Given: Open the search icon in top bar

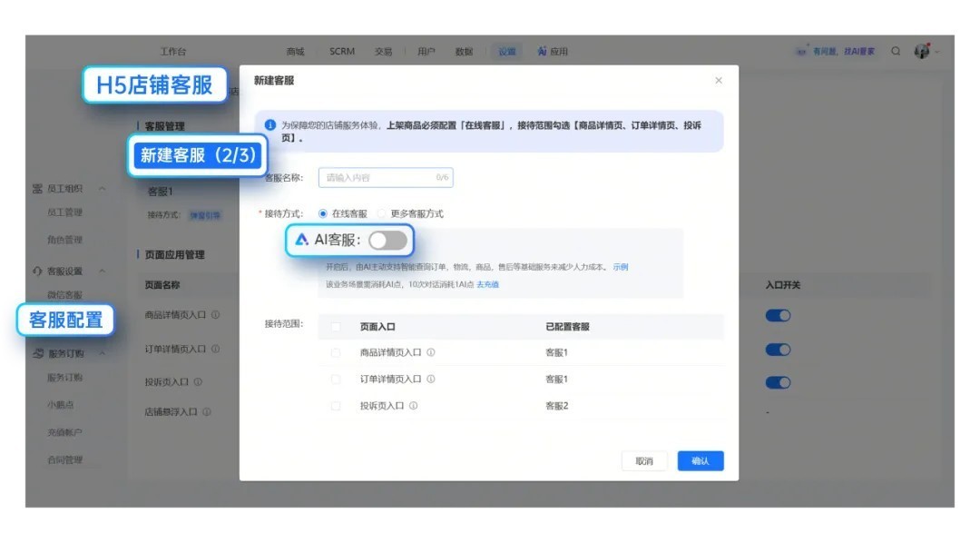Looking at the screenshot, I should tap(896, 51).
